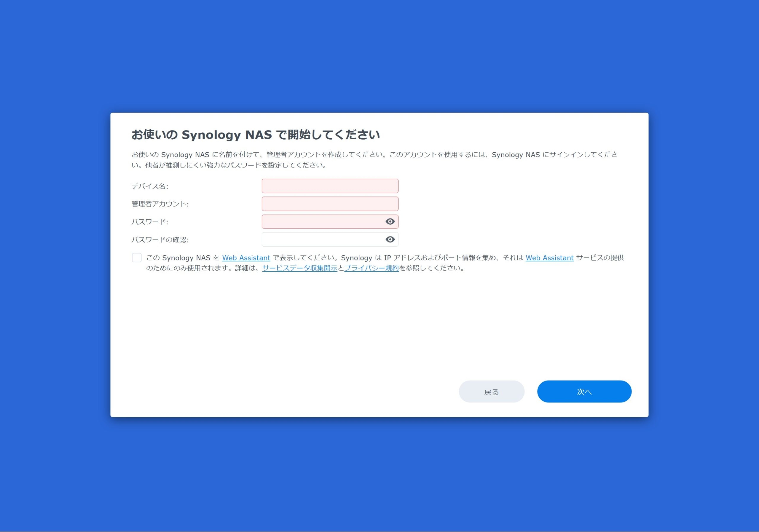Click the パスワードの確認: label
Image resolution: width=759 pixels, height=532 pixels.
160,239
